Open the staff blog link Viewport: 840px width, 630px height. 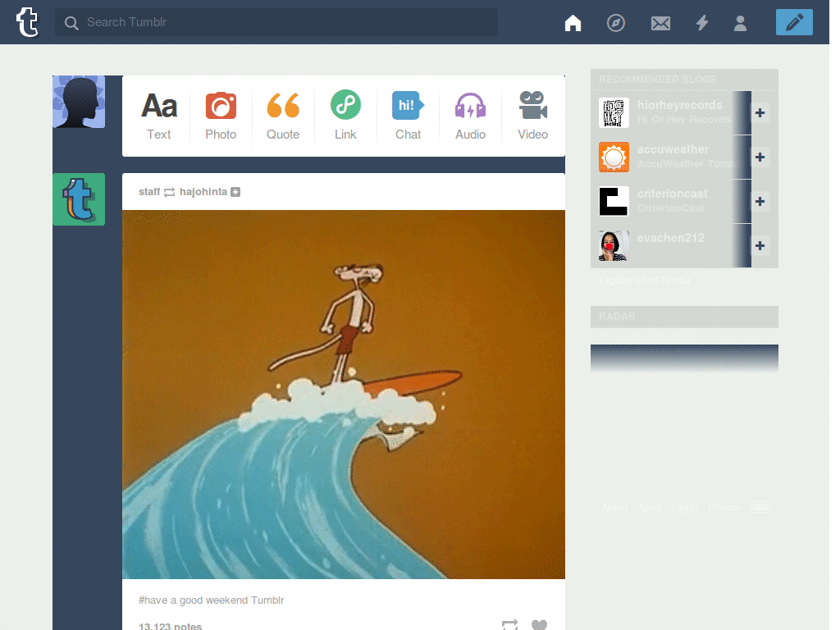[x=149, y=192]
